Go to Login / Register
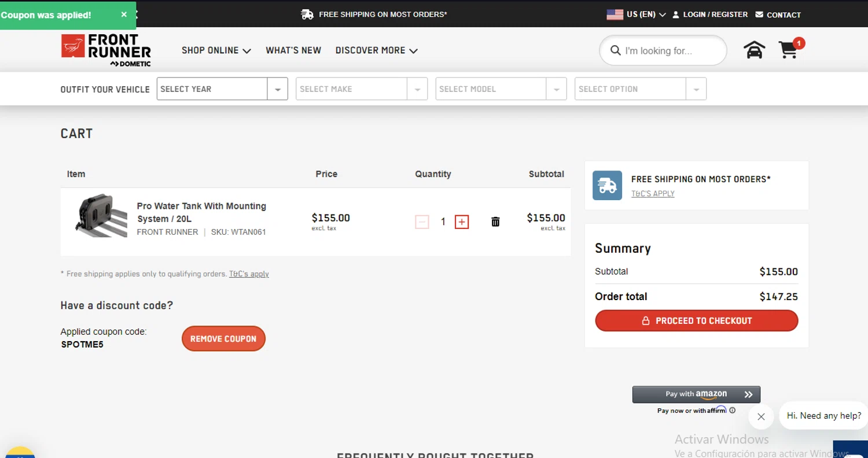The image size is (868, 458). (710, 14)
